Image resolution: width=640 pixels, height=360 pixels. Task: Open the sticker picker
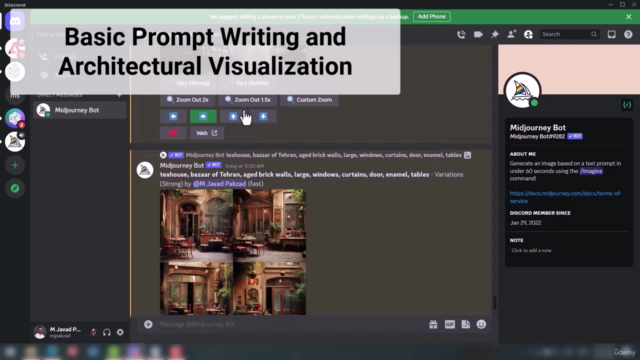[466, 324]
